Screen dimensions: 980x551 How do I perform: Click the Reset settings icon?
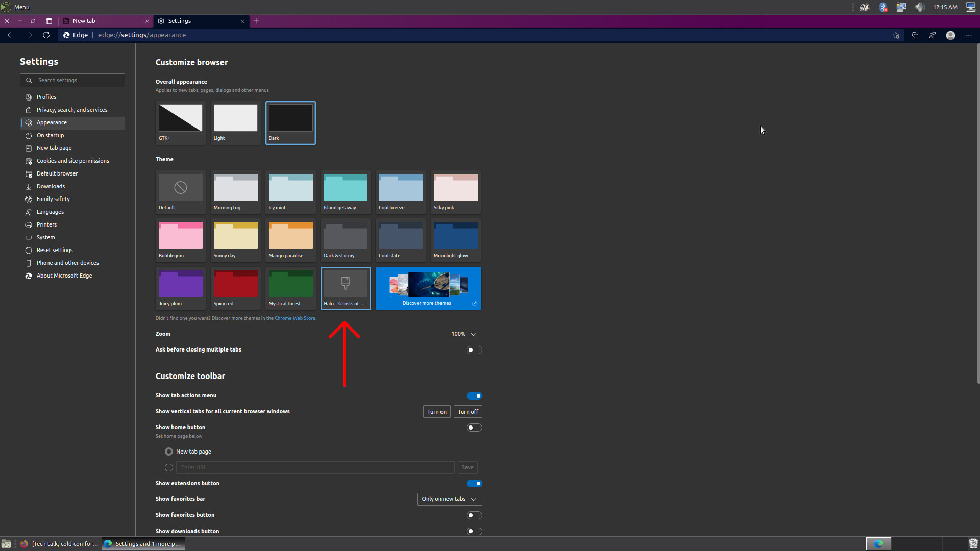coord(29,250)
